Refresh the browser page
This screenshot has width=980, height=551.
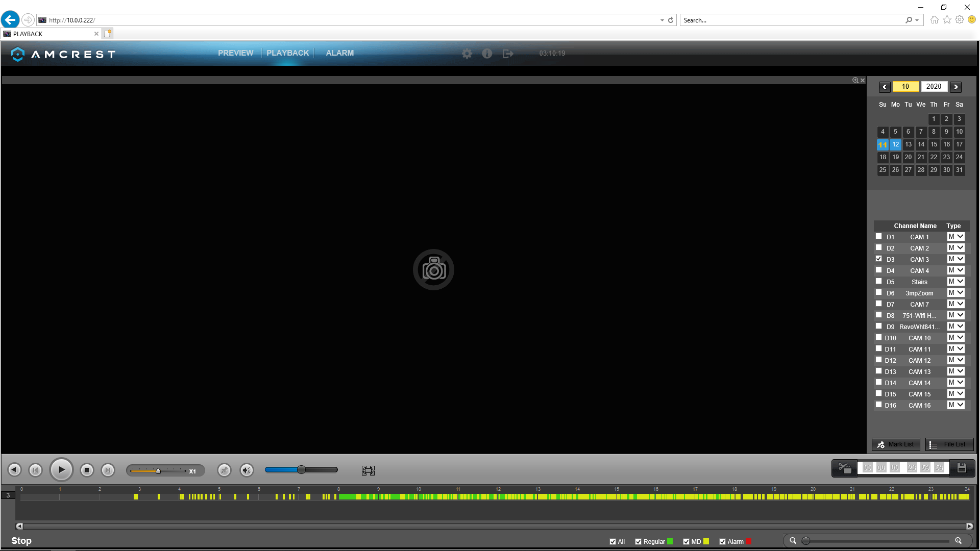click(x=671, y=20)
